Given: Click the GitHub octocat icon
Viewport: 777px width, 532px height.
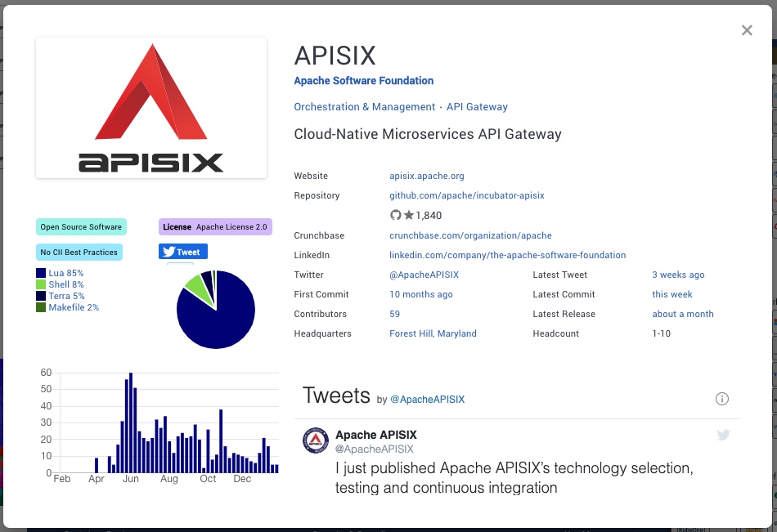Looking at the screenshot, I should coord(395,215).
